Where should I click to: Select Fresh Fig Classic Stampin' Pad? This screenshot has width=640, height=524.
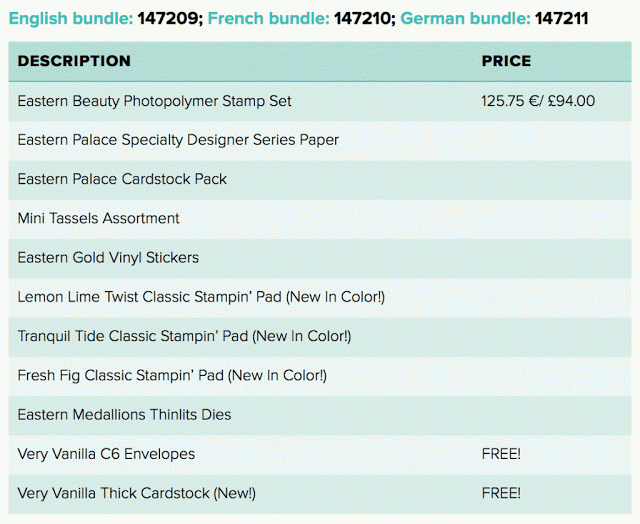[x=172, y=375]
